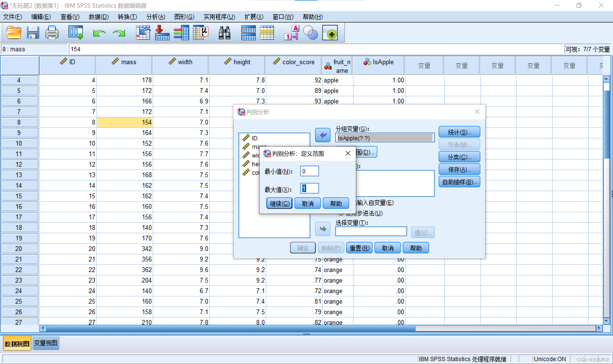Click 帮助 at the bottom of 判别分析 dialog
613x364 pixels.
pos(416,248)
